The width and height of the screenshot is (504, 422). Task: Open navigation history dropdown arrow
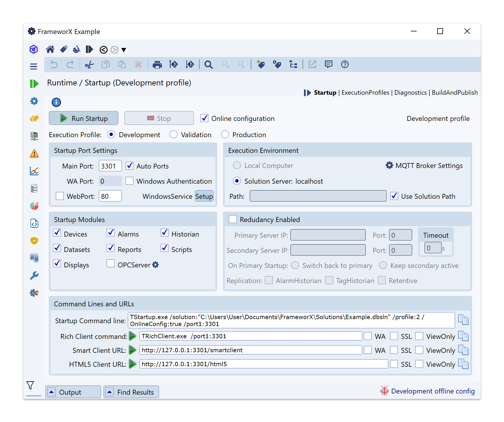click(124, 50)
